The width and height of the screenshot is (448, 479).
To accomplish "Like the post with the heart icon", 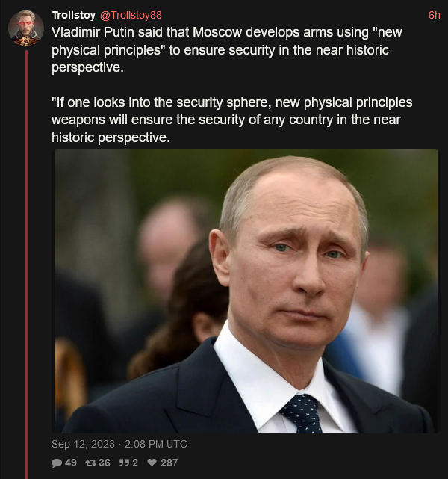I will [152, 463].
